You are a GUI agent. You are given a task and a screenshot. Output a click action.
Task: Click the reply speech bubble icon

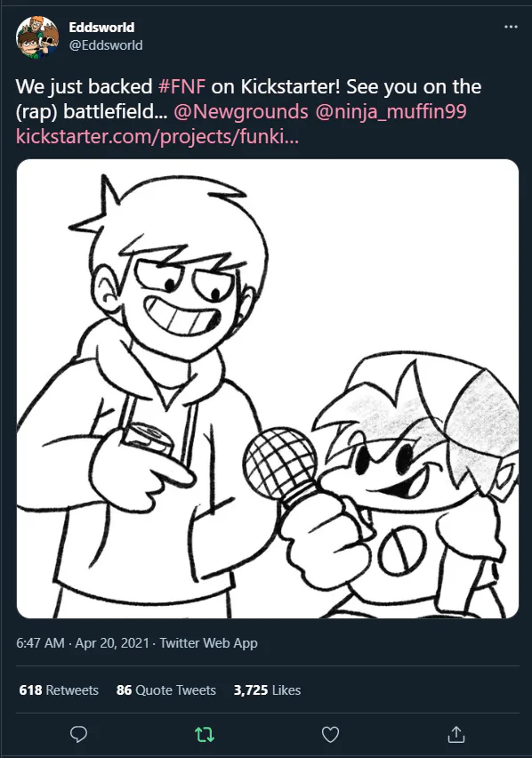point(79,734)
